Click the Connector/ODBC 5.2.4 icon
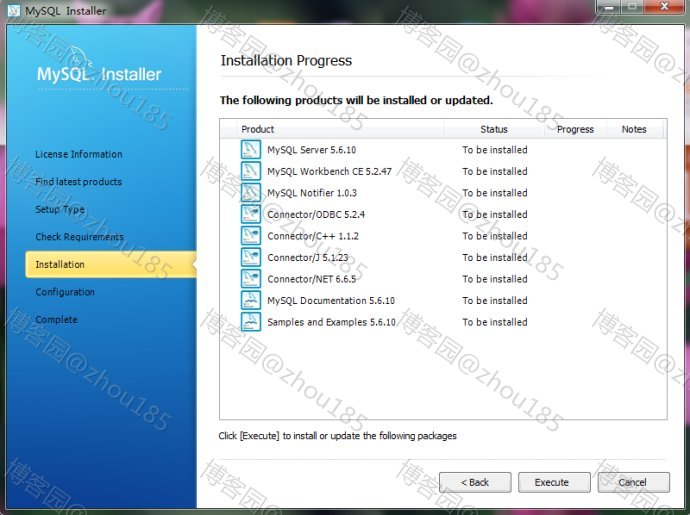The width and height of the screenshot is (690, 515). (x=251, y=214)
